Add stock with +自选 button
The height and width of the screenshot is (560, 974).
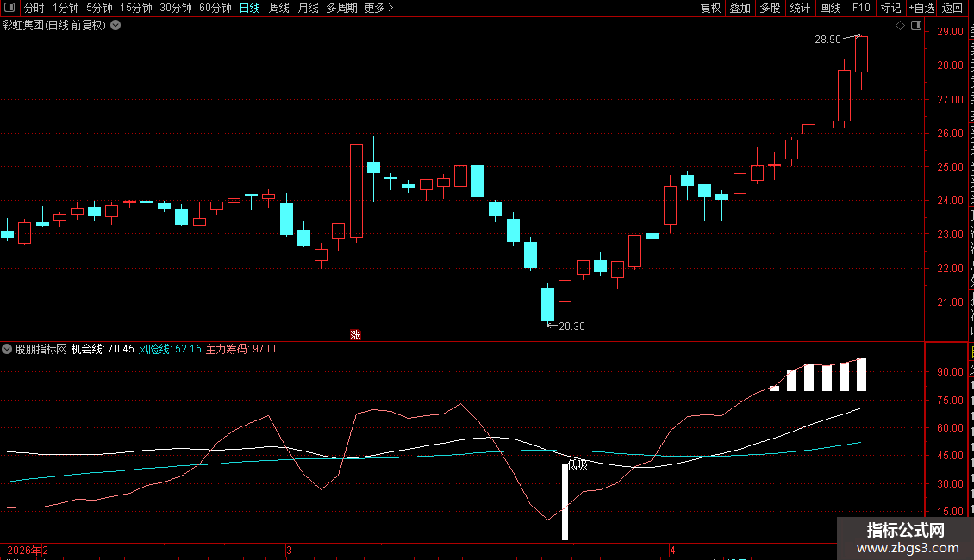click(x=921, y=8)
